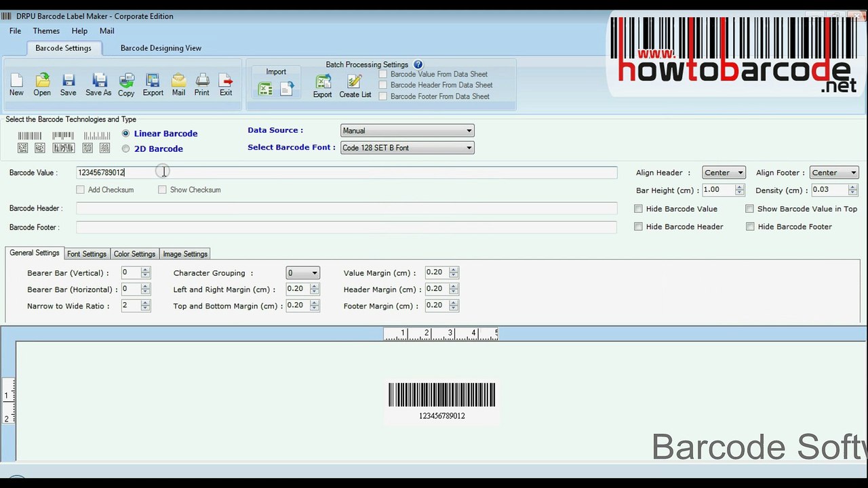Adjust Top and Bottom Margin spinner

(314, 306)
